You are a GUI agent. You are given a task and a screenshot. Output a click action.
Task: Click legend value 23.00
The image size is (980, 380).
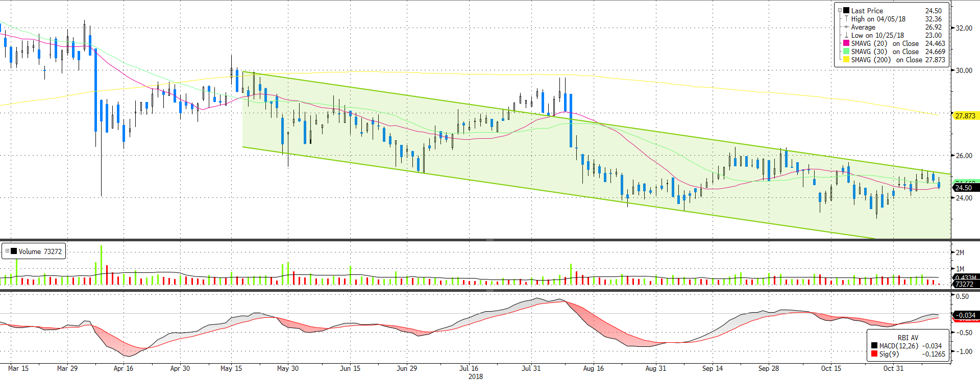[934, 35]
